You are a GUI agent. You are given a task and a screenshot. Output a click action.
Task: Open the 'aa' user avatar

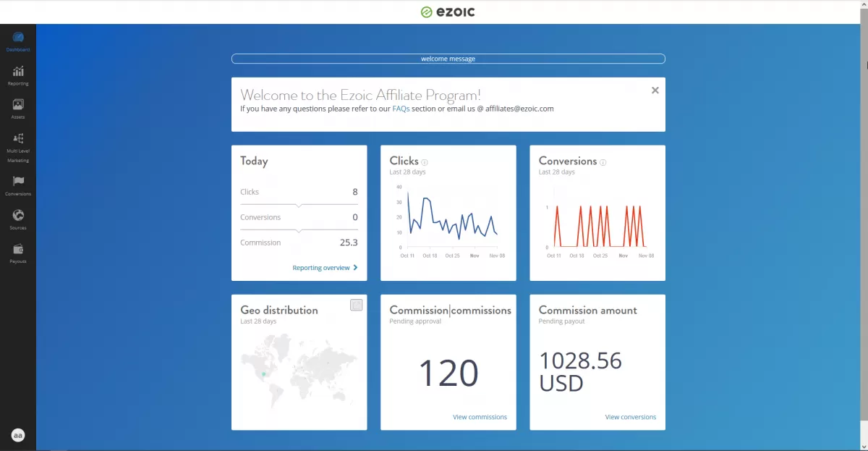(18, 435)
